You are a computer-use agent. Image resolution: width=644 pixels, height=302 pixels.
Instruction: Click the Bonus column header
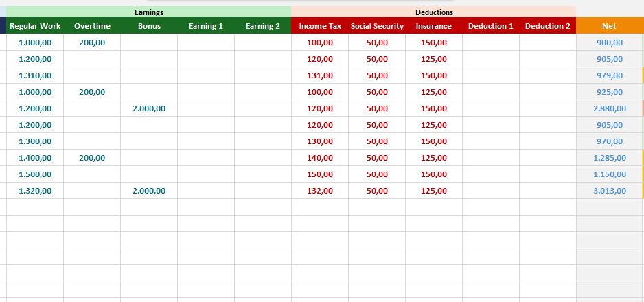(x=149, y=26)
